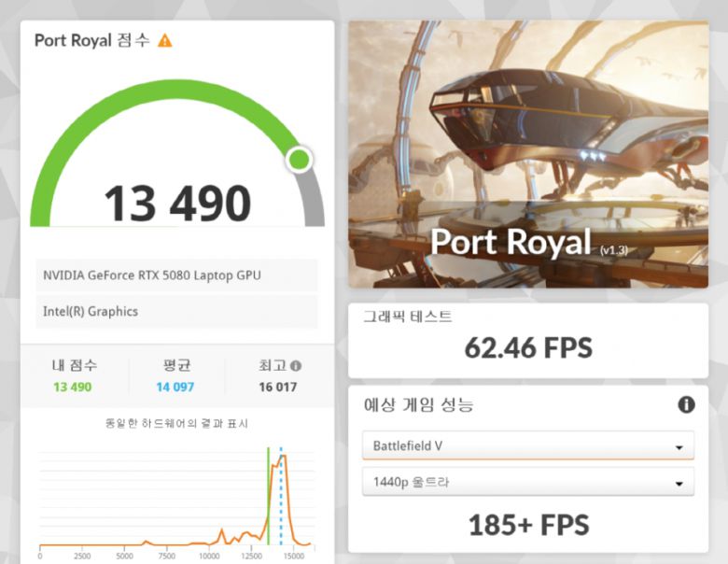Click the warning icon beside Port Royal 점수
This screenshot has width=728, height=564.
(165, 40)
